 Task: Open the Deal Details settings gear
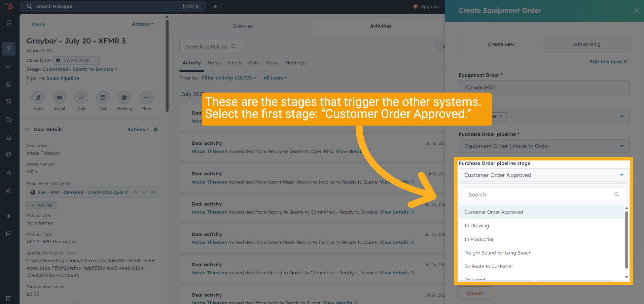[155, 129]
